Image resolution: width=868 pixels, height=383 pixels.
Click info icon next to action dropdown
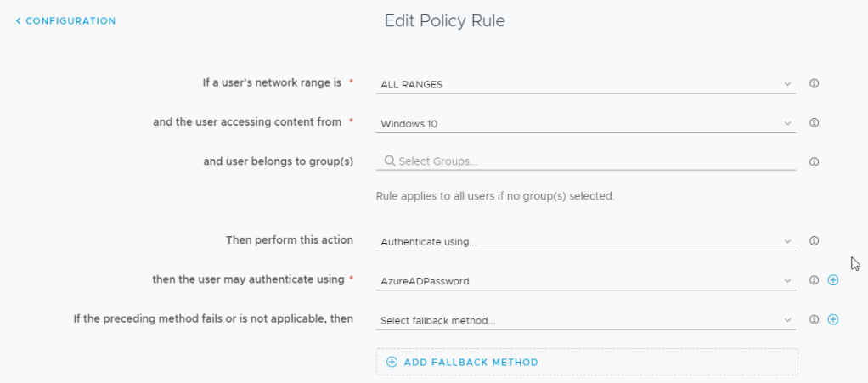click(x=814, y=241)
